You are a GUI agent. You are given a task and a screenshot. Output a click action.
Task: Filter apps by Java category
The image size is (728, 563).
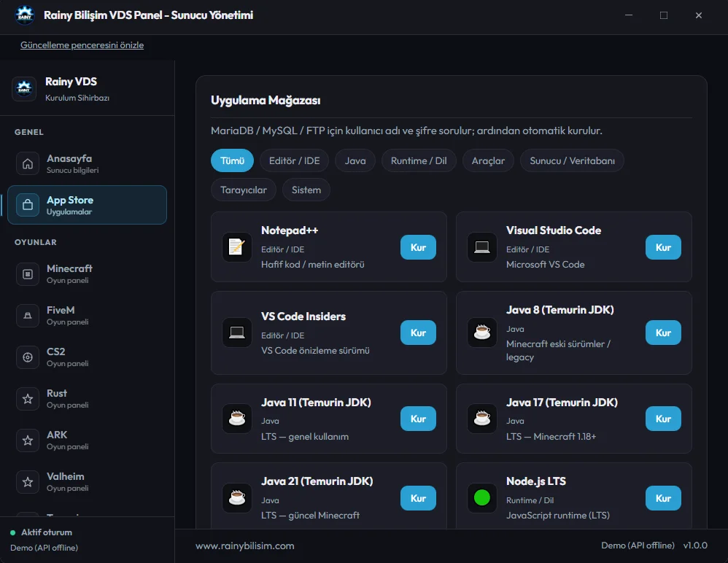[355, 160]
